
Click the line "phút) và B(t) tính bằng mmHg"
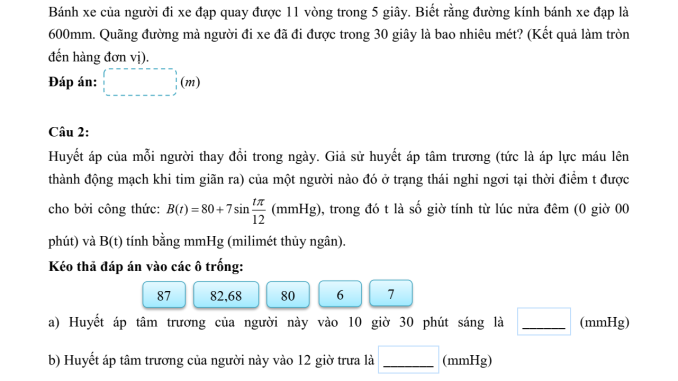tap(136, 241)
